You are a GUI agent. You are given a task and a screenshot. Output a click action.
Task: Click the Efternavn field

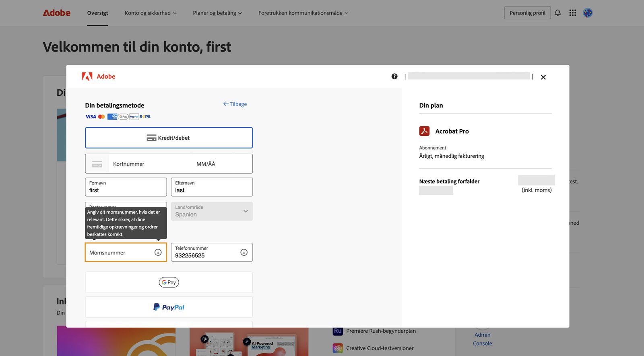coord(212,187)
